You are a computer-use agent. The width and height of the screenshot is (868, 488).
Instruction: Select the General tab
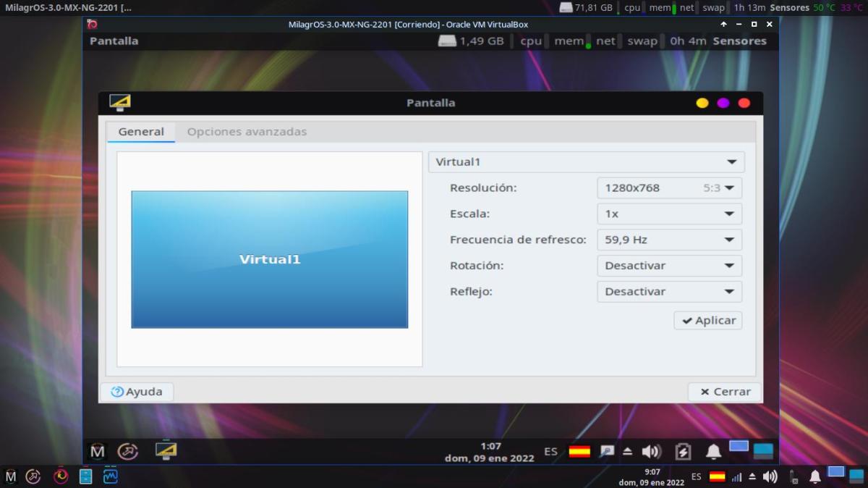tap(141, 132)
